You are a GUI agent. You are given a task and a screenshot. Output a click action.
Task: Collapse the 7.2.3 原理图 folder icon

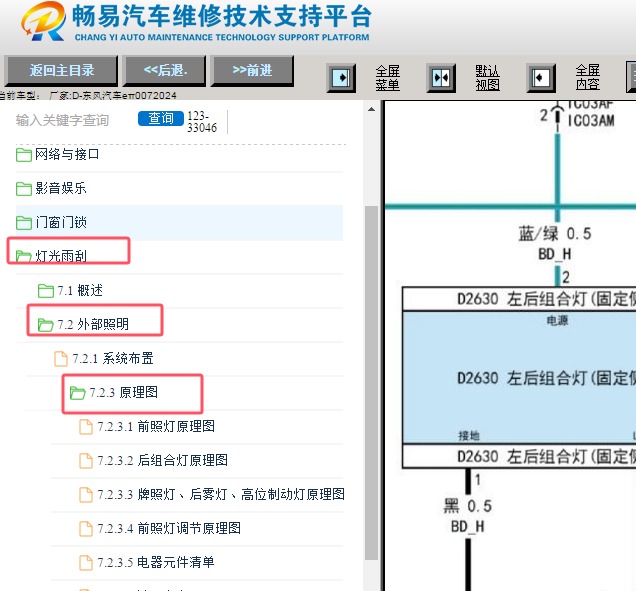(x=77, y=393)
